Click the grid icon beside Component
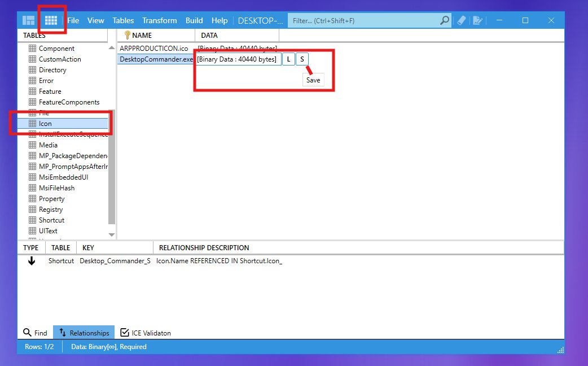The width and height of the screenshot is (588, 366). click(33, 49)
